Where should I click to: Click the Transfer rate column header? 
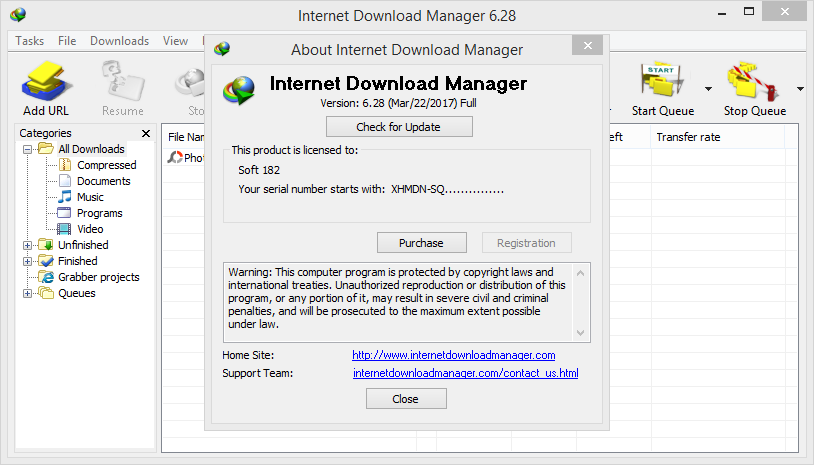pyautogui.click(x=717, y=137)
